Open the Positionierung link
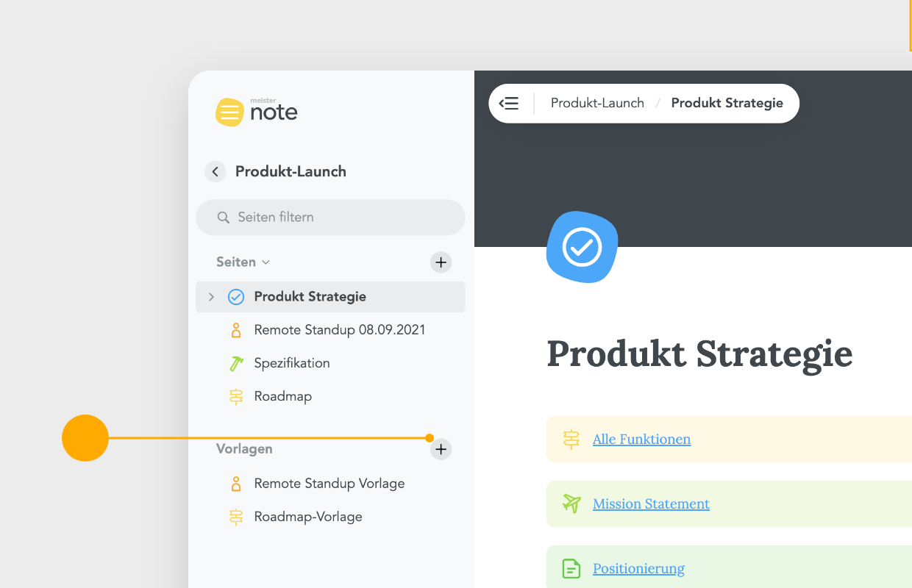The height and width of the screenshot is (588, 912). coord(638,569)
